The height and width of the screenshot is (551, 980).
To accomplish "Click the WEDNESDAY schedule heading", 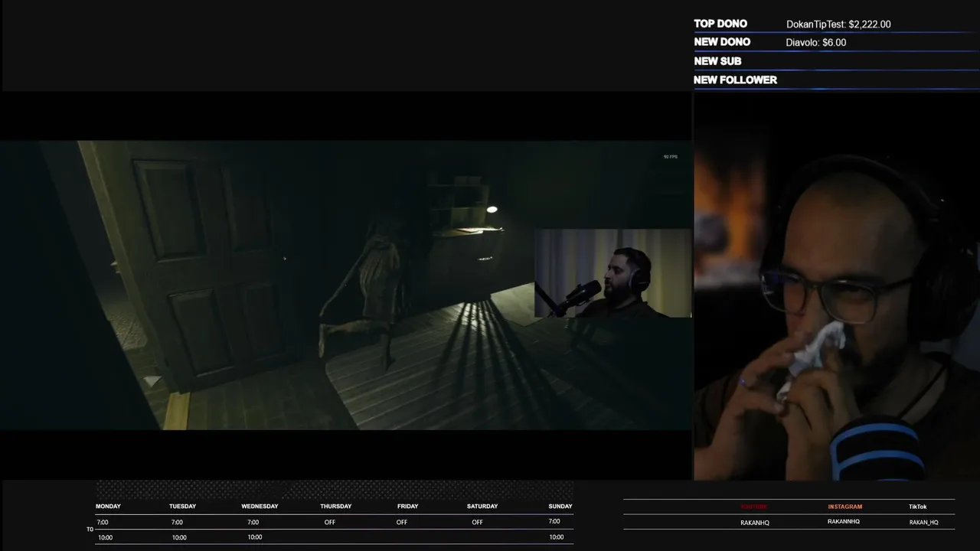I will pos(260,507).
